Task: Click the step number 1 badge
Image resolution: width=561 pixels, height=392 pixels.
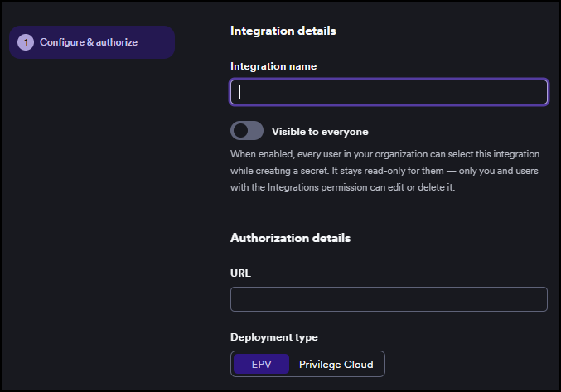Action: pyautogui.click(x=26, y=42)
